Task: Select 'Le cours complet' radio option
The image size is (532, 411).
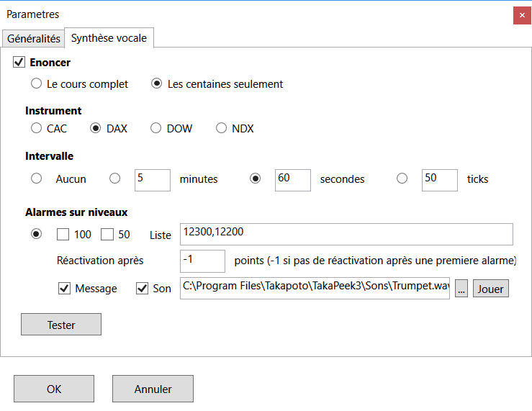Action: point(37,84)
